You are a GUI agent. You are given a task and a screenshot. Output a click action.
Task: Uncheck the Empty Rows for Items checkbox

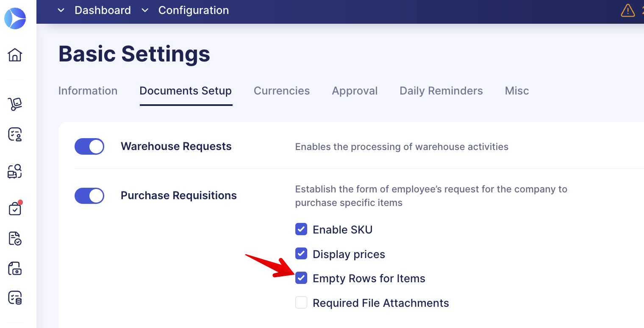click(x=301, y=278)
